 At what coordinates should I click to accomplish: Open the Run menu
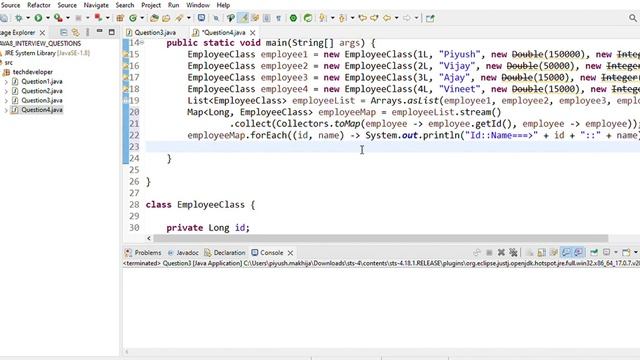pyautogui.click(x=173, y=5)
